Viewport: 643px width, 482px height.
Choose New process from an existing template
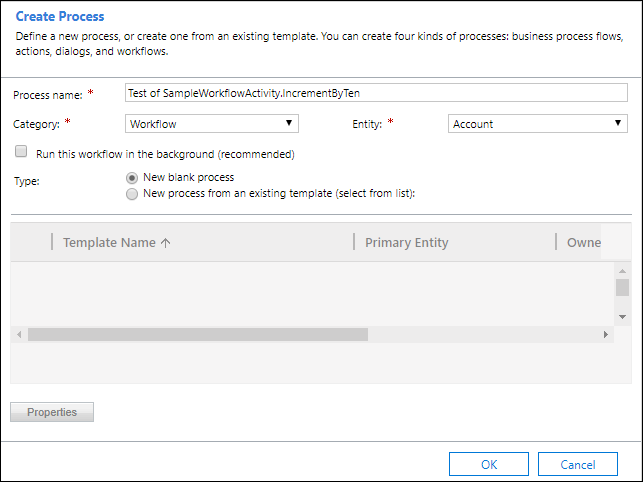point(132,194)
